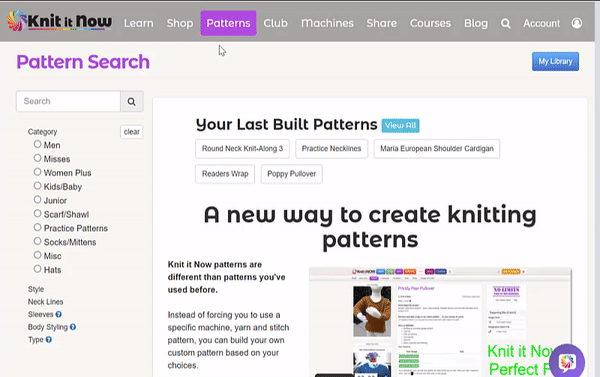Select the Men category radio button

(37, 144)
